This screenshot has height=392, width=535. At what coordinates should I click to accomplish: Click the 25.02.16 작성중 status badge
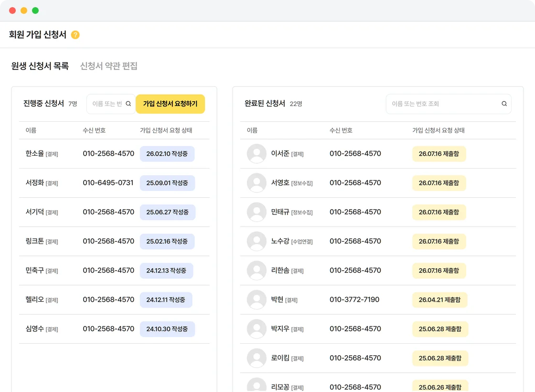[167, 241]
